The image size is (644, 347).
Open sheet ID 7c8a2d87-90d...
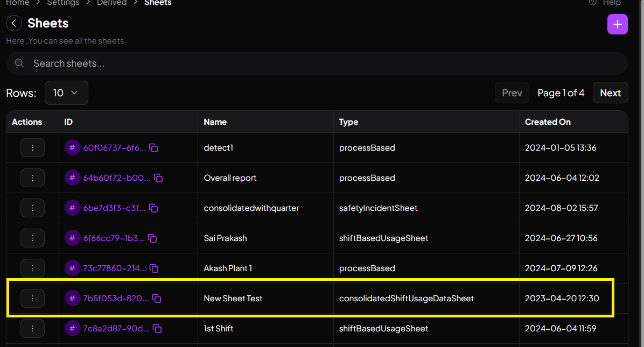coord(116,329)
